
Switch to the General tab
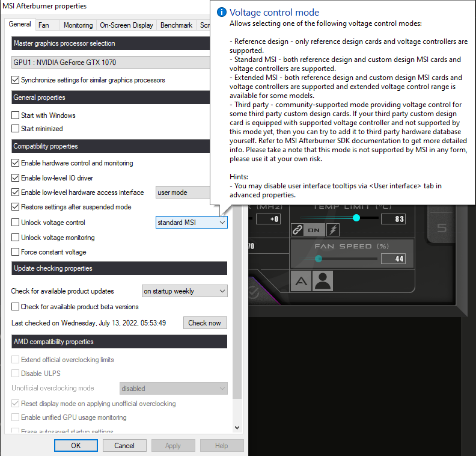click(20, 24)
